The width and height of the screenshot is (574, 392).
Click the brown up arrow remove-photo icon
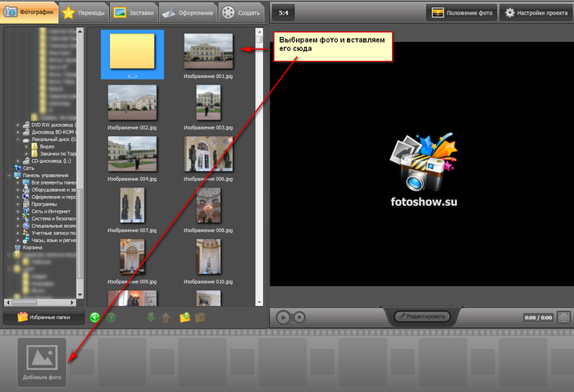(166, 317)
